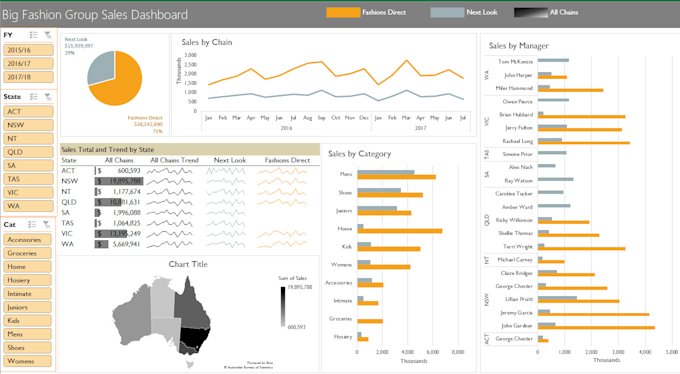
Task: Filter by fiscal year 2017/18
Action: coord(28,77)
